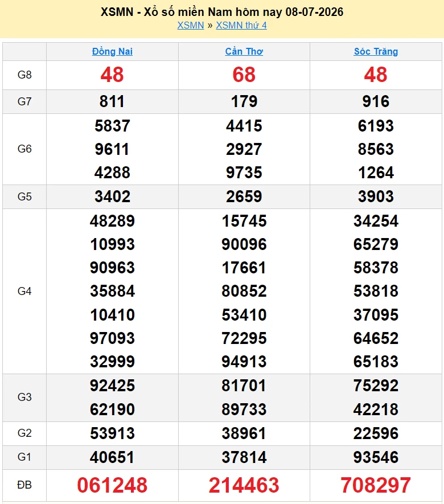The height and width of the screenshot is (504, 444).
Task: Select the G6 row label
Action: tap(24, 149)
